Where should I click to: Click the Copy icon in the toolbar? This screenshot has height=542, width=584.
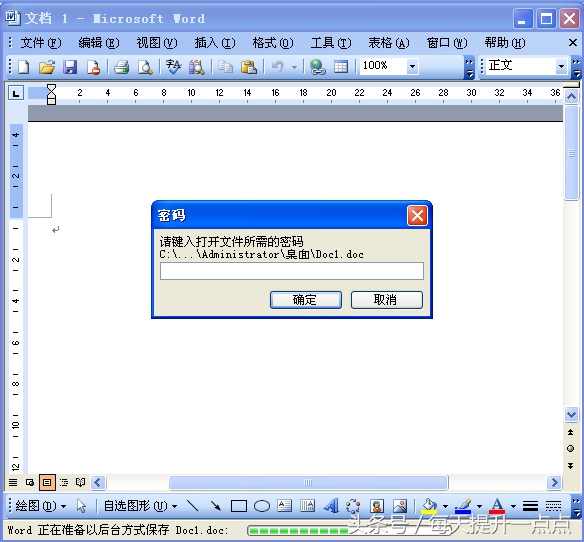pos(225,67)
